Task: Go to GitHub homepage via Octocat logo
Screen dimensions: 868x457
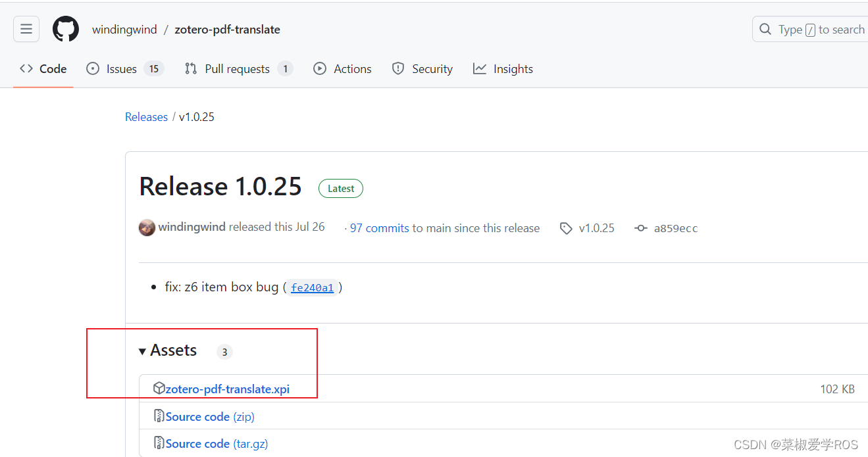Action: 66,29
